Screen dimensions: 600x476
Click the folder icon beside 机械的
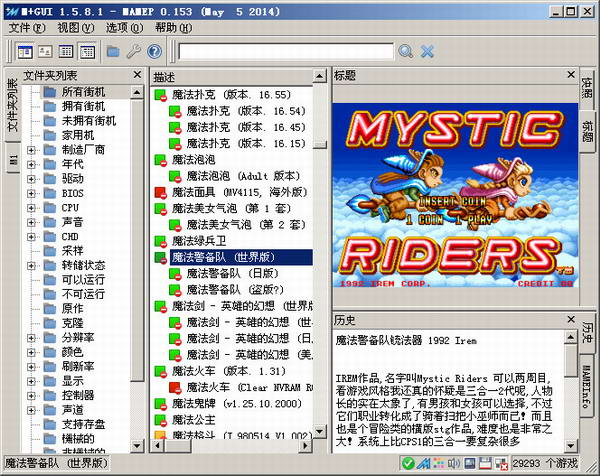pyautogui.click(x=50, y=439)
